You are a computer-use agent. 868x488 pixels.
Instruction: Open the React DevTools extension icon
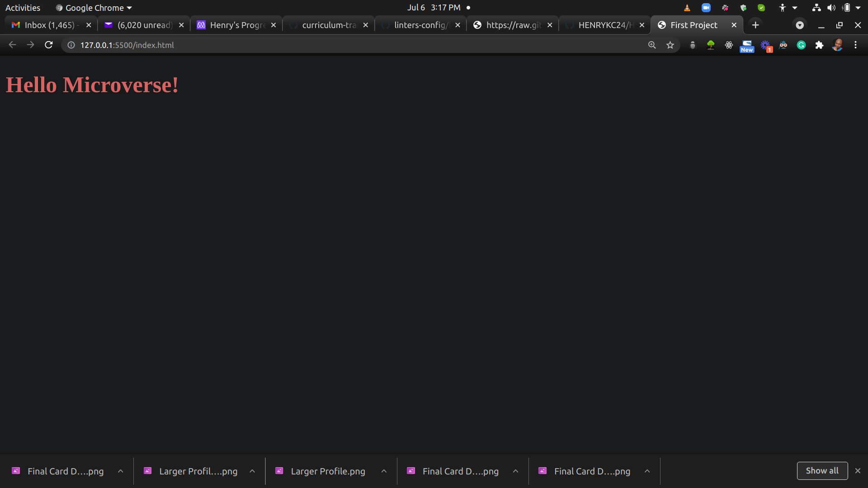coord(729,45)
